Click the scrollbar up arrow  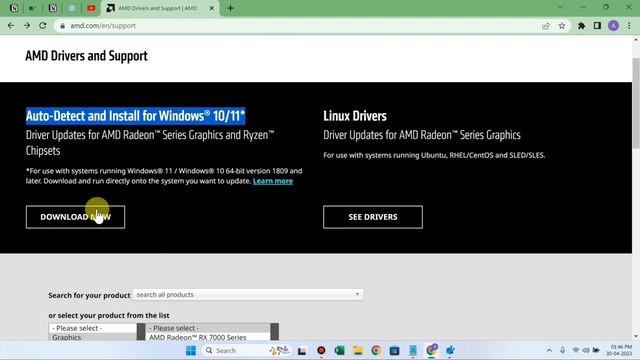[636, 40]
